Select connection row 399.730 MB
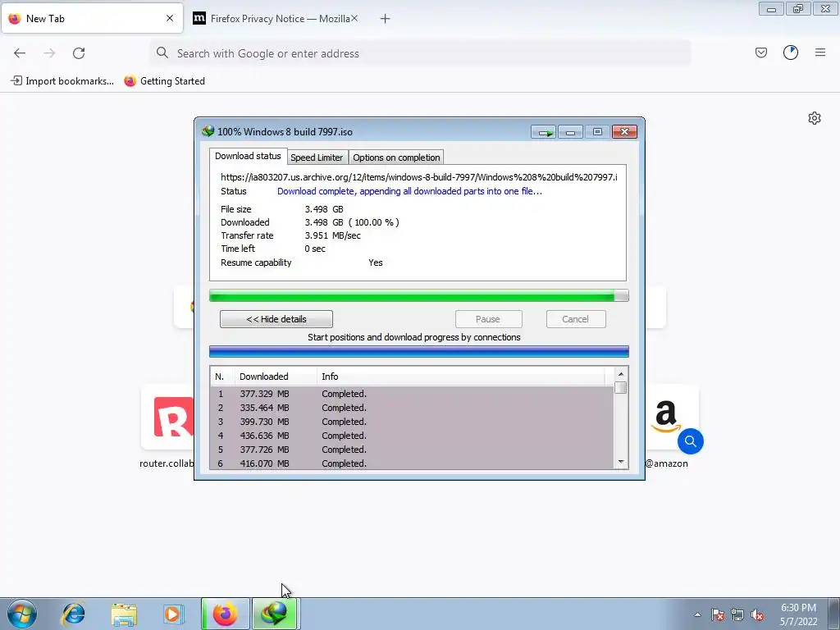 412,422
